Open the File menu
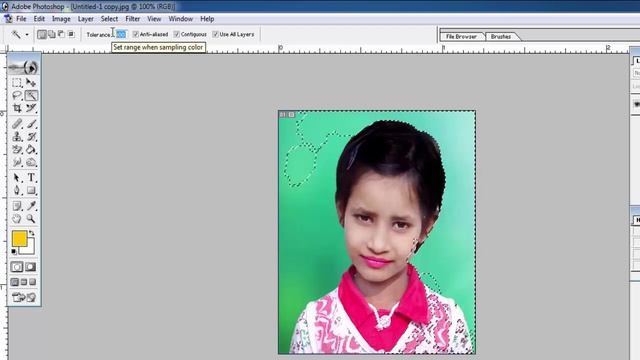 [x=21, y=19]
